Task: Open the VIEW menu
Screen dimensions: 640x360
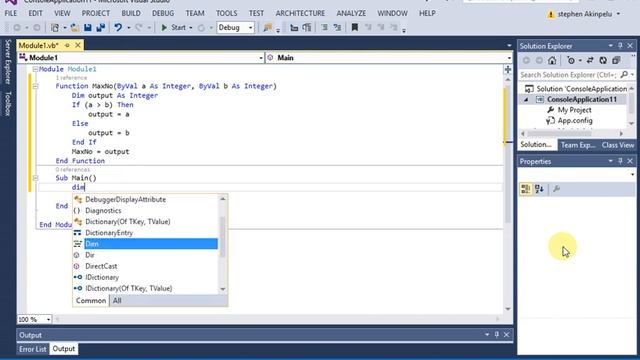Action: 62,13
